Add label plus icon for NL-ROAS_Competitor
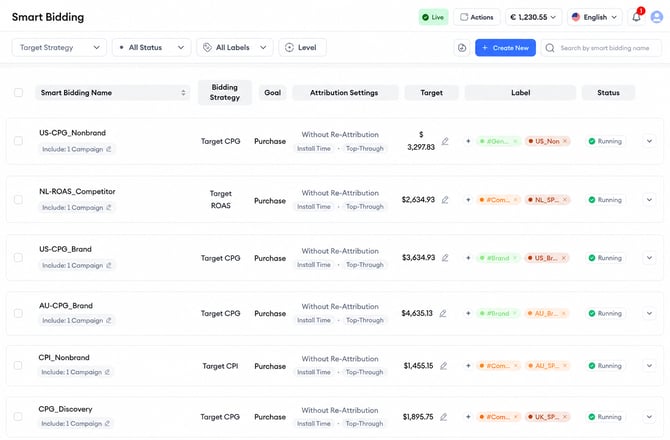 [x=468, y=199]
